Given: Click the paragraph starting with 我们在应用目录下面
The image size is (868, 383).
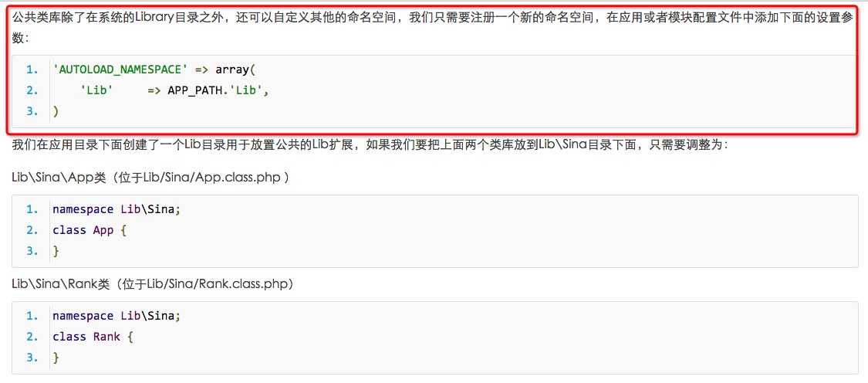Looking at the screenshot, I should click(x=369, y=144).
